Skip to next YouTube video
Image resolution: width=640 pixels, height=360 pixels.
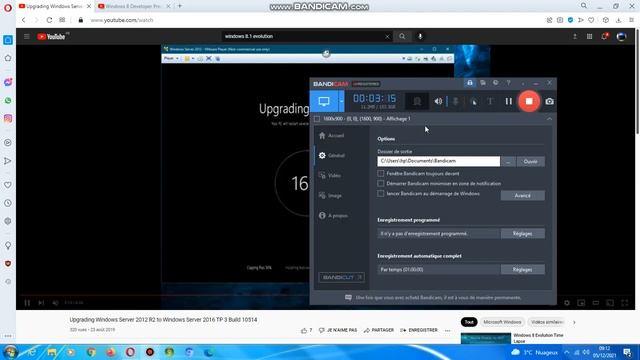[x=41, y=303]
